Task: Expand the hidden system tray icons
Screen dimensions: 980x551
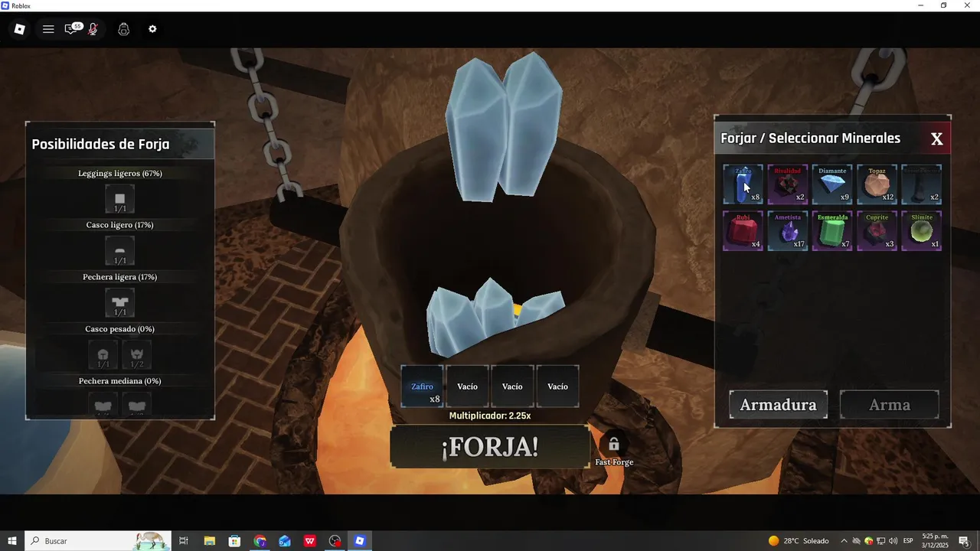Action: pos(844,541)
